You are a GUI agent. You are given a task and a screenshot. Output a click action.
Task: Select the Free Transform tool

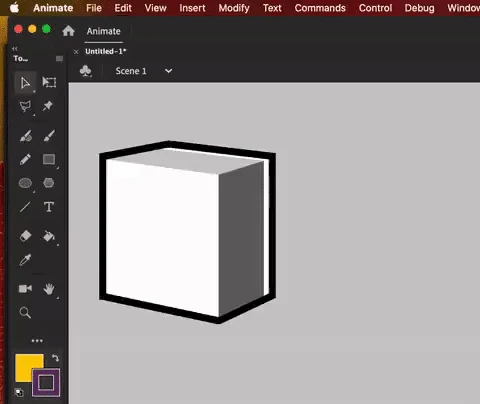[x=49, y=82]
